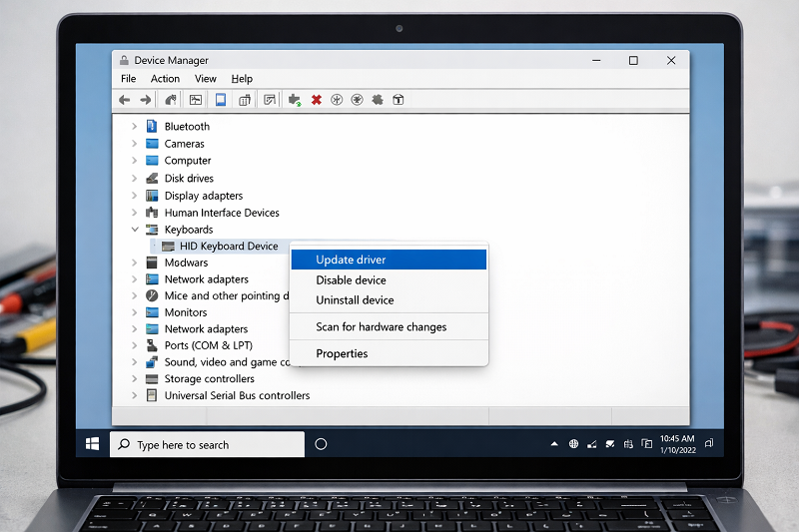Open the Help menu
The image size is (799, 532).
click(x=242, y=79)
